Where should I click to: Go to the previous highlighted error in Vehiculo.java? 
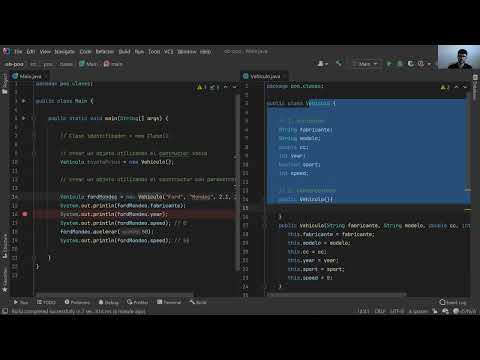tap(456, 87)
